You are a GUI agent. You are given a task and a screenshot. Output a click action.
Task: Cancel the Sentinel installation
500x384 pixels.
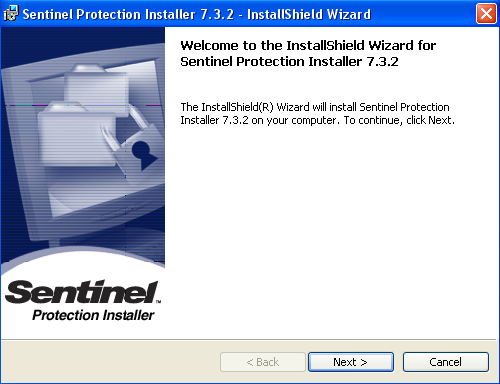(446, 362)
